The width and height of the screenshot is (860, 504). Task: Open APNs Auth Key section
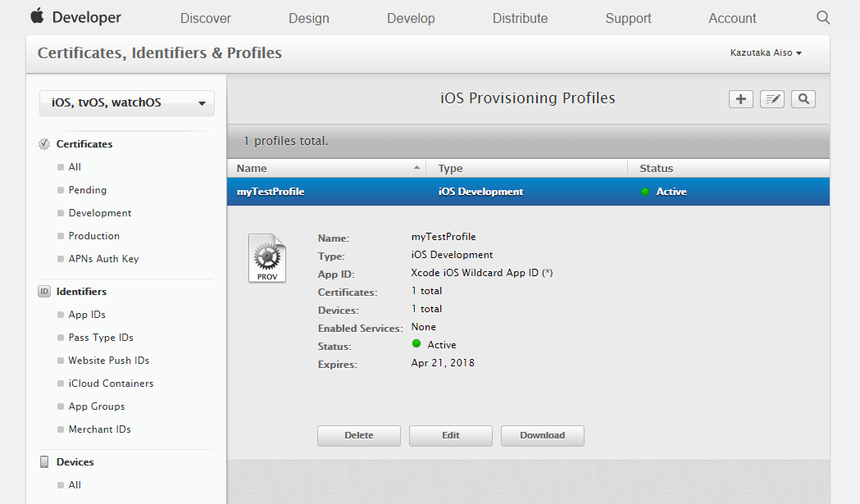(103, 259)
